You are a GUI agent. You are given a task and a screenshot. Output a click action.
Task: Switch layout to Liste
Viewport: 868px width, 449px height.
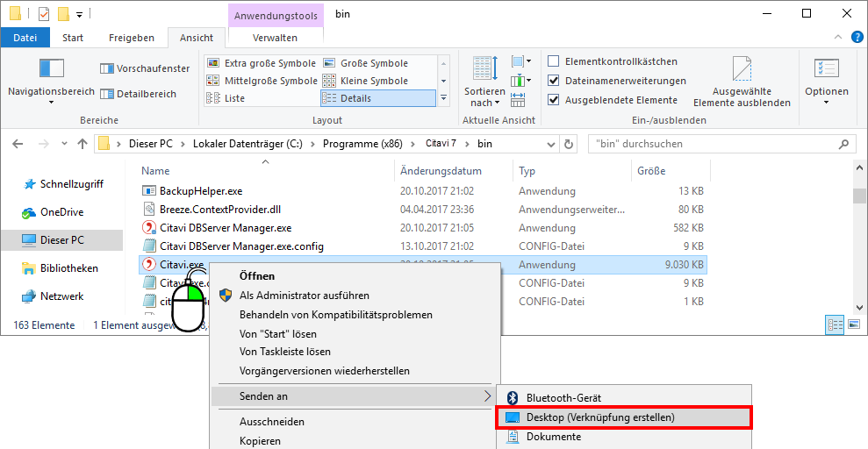point(226,98)
